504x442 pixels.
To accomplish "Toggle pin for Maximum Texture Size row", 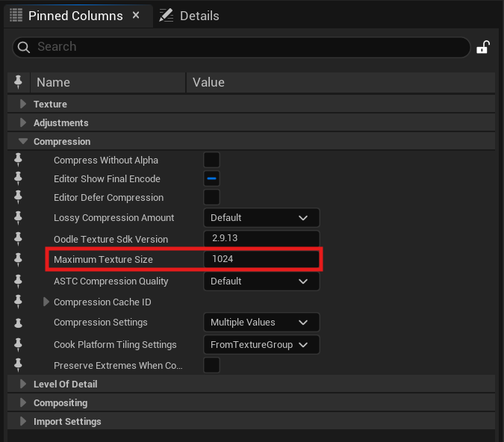I will pyautogui.click(x=19, y=259).
